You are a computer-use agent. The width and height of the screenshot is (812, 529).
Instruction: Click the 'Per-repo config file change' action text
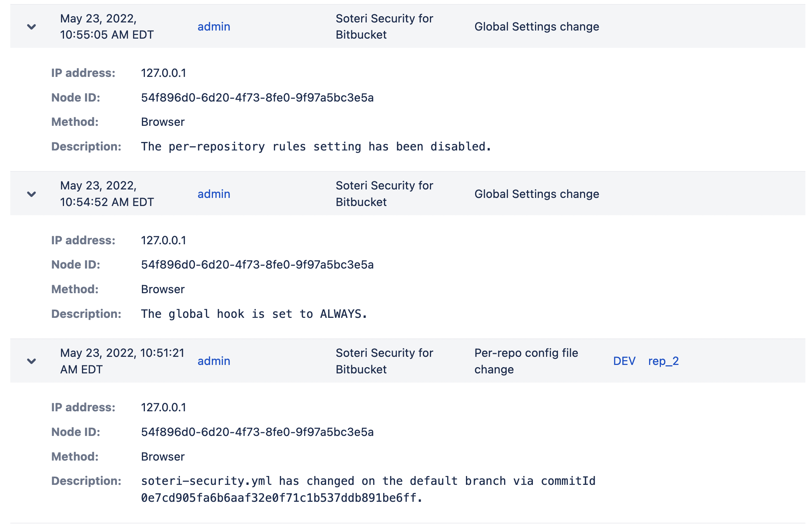point(526,361)
